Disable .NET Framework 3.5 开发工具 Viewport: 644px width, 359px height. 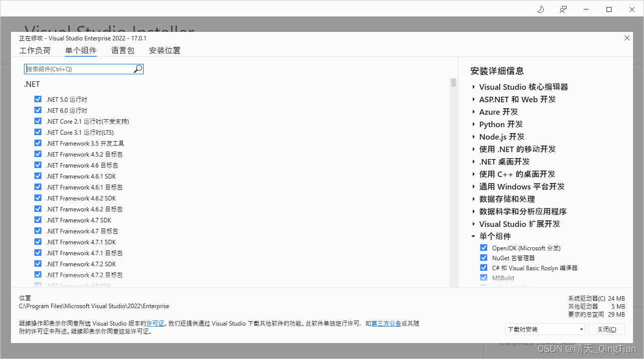[37, 143]
